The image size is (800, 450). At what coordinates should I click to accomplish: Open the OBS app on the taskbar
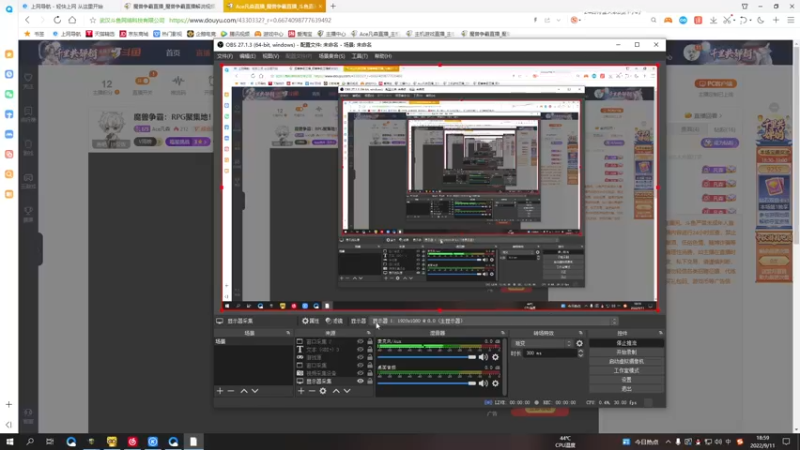coord(193,442)
